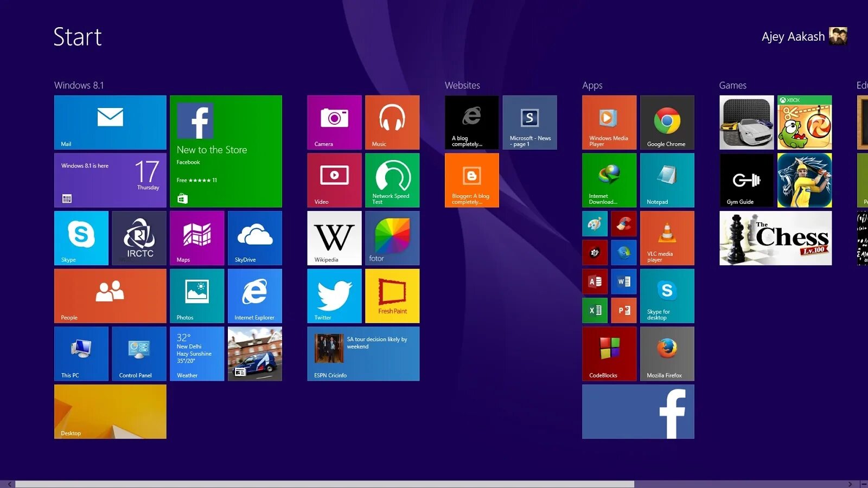Click the Windows 8.1 group header
The image size is (868, 488).
pos(79,85)
